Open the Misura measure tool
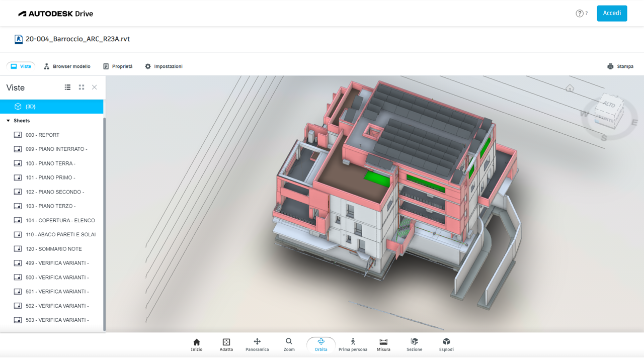 [383, 345]
